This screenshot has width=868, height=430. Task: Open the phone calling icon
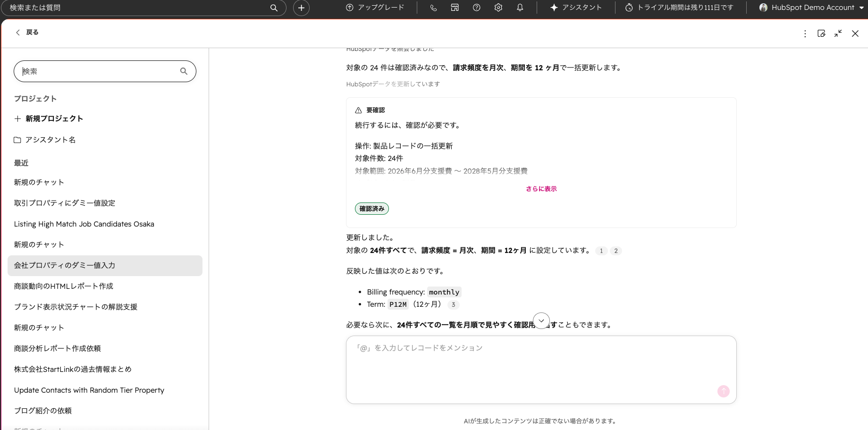(433, 8)
